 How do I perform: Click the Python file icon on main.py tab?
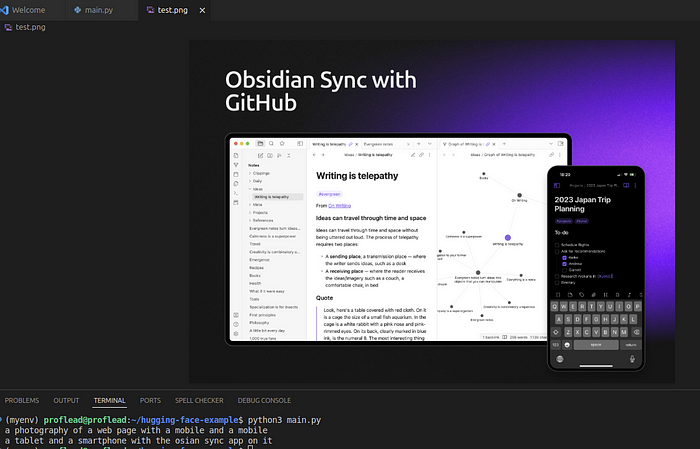click(x=77, y=10)
